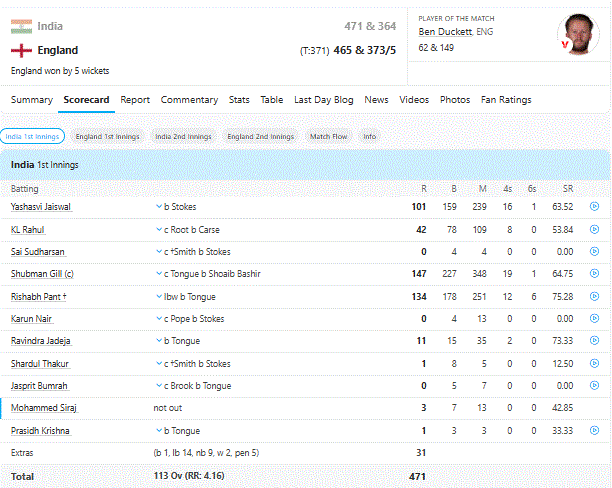Expand Ravindra Jadeja dismissal chevron
Screen dimensions: 612x488
[x=159, y=340]
